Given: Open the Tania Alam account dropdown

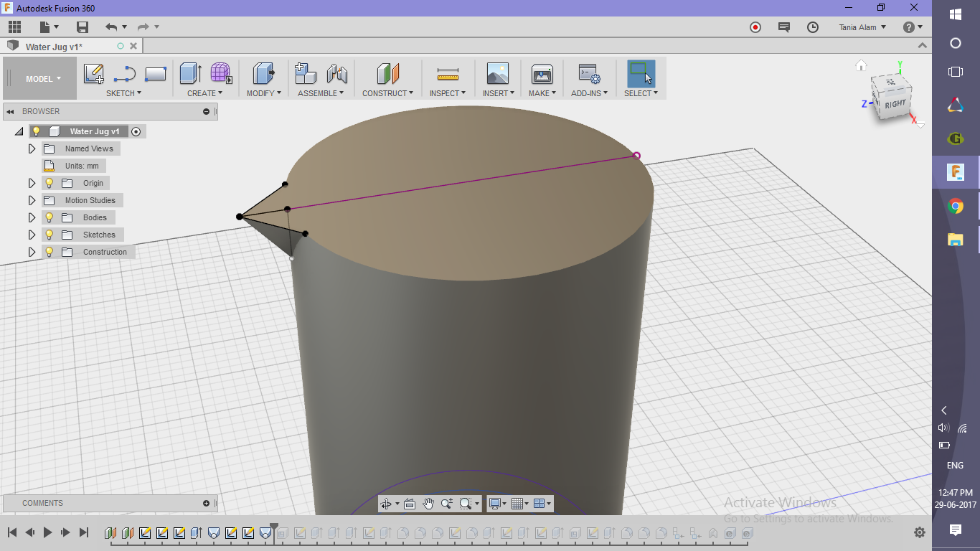Looking at the screenshot, I should tap(862, 27).
